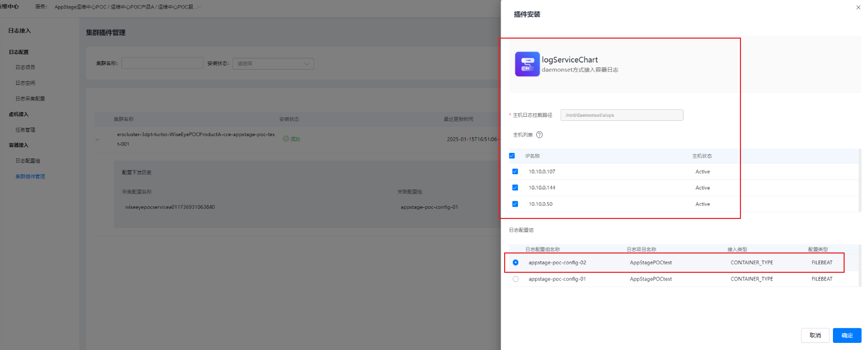Click the 集群名称 search field

(x=162, y=63)
